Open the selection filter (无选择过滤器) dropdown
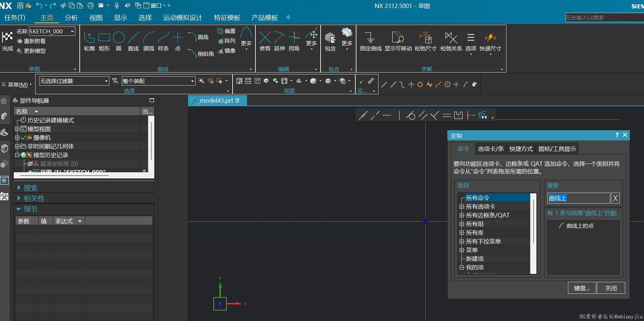 tap(106, 81)
